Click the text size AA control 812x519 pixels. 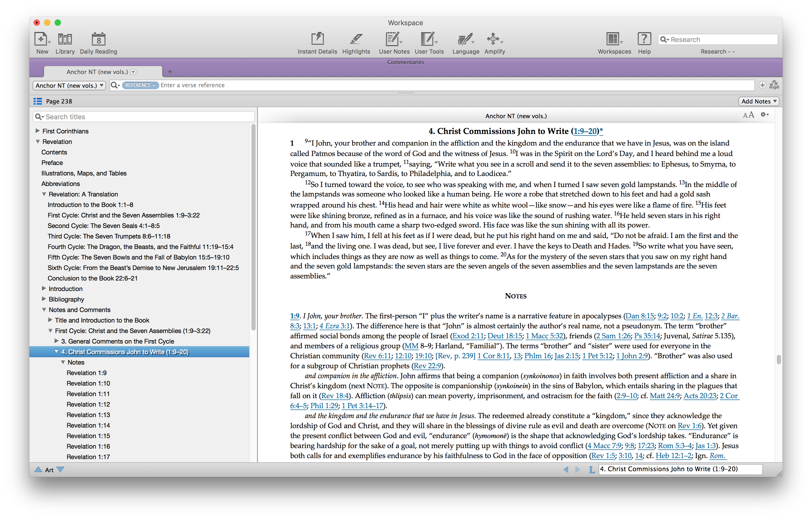(748, 115)
